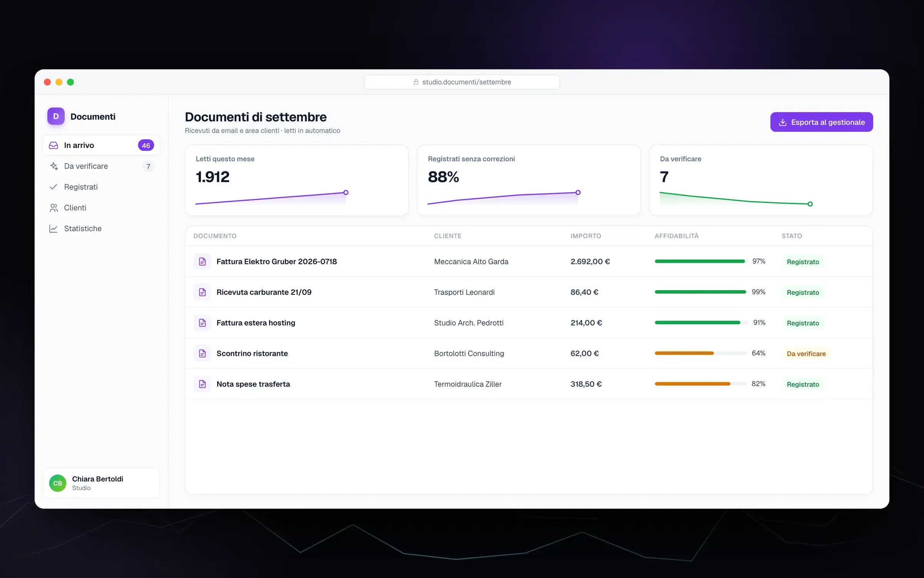Click the Ricevuta carburante 21/09 title
This screenshot has width=924, height=578.
pos(264,292)
